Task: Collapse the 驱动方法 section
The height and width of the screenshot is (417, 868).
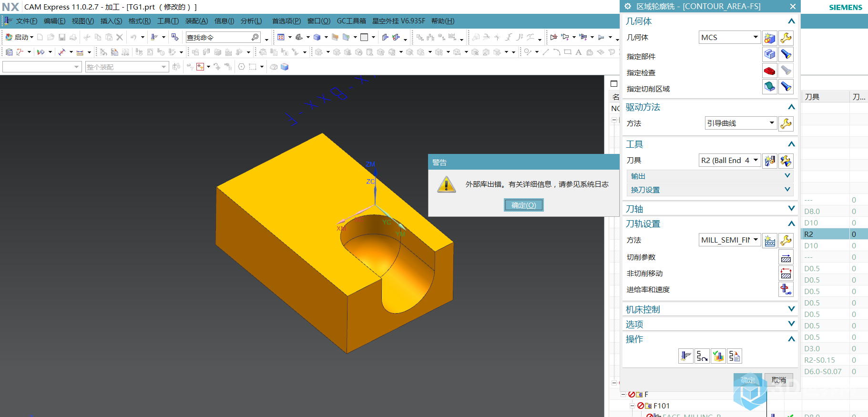Action: [709, 107]
